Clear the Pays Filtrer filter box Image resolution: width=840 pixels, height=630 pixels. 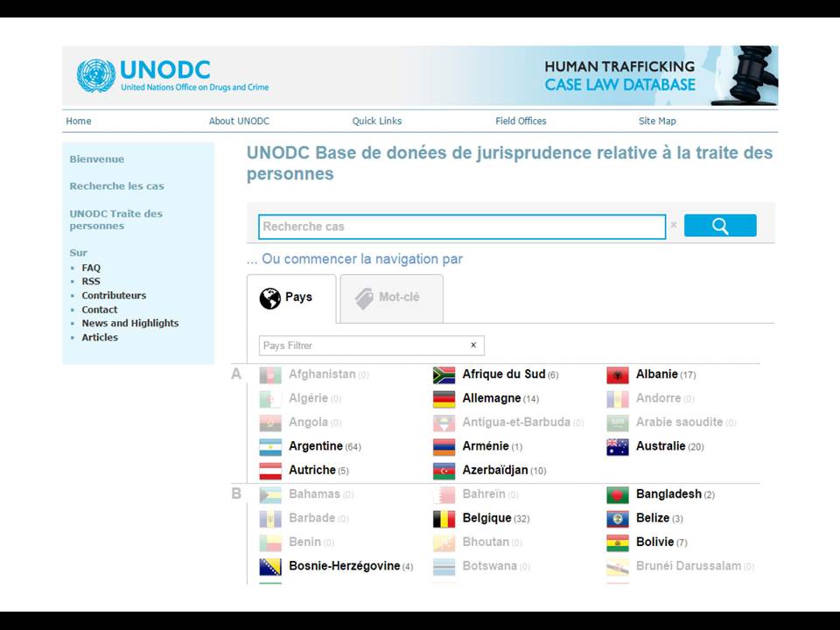coord(473,345)
